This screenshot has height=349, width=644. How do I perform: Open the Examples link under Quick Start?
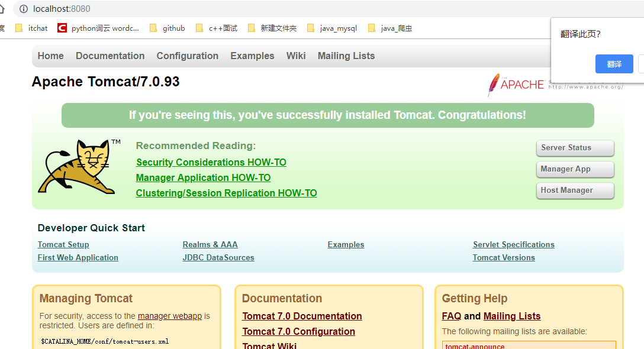346,245
